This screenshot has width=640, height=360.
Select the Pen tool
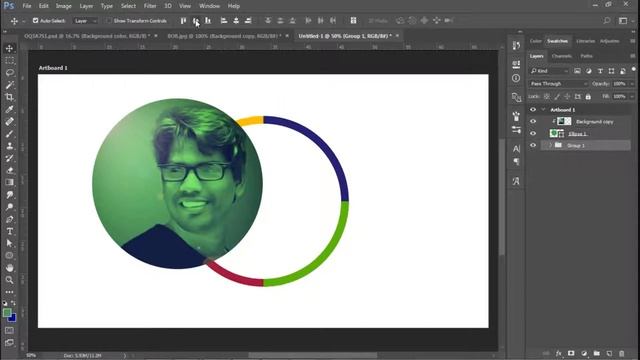(9, 219)
